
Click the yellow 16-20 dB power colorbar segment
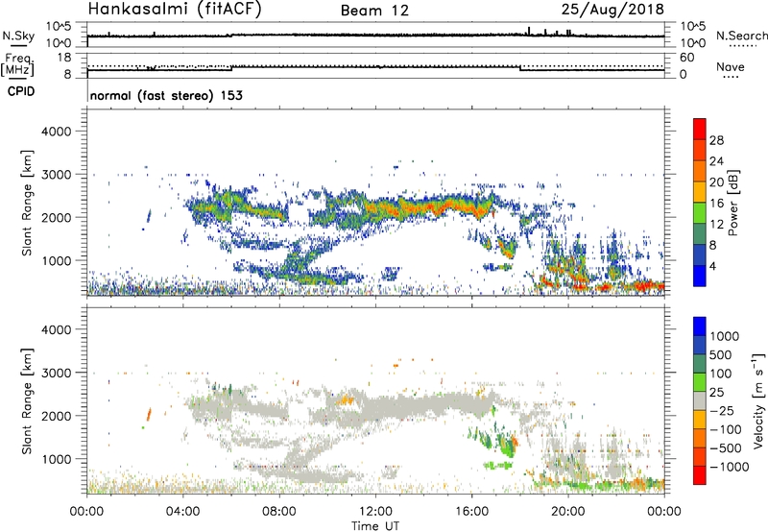700,192
